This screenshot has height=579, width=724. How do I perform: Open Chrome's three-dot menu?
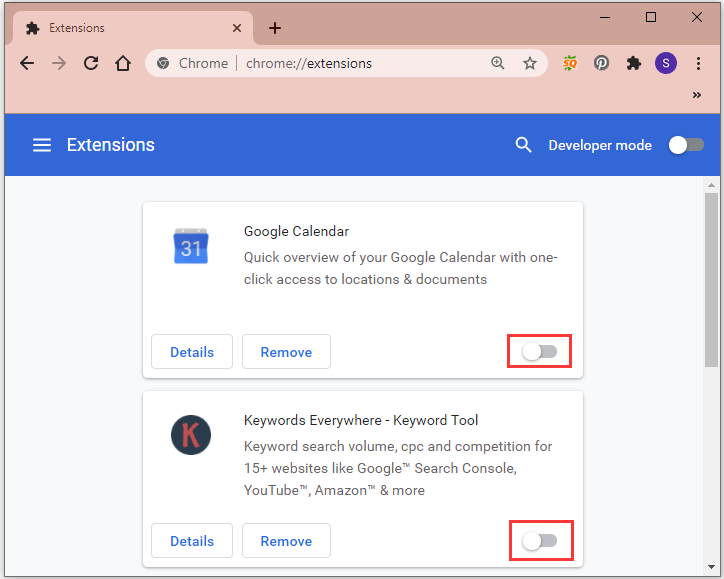[x=698, y=63]
